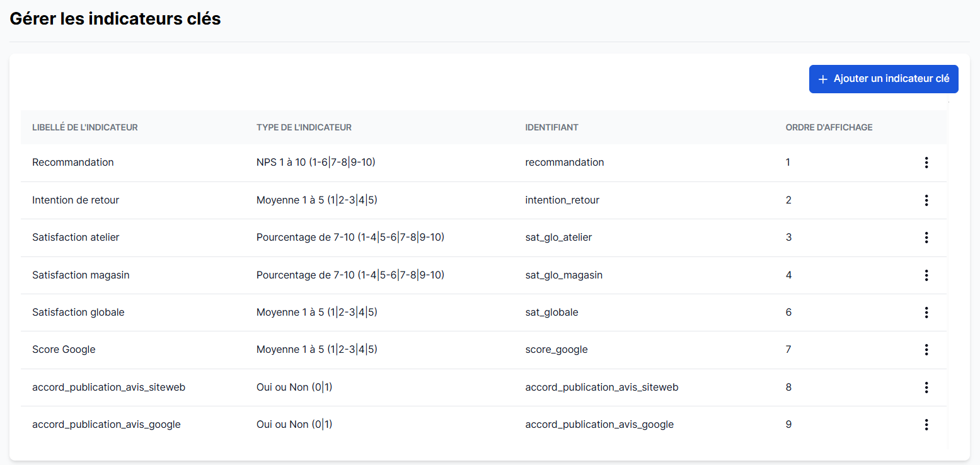Click the Ordre d'affichage column header

tap(829, 127)
